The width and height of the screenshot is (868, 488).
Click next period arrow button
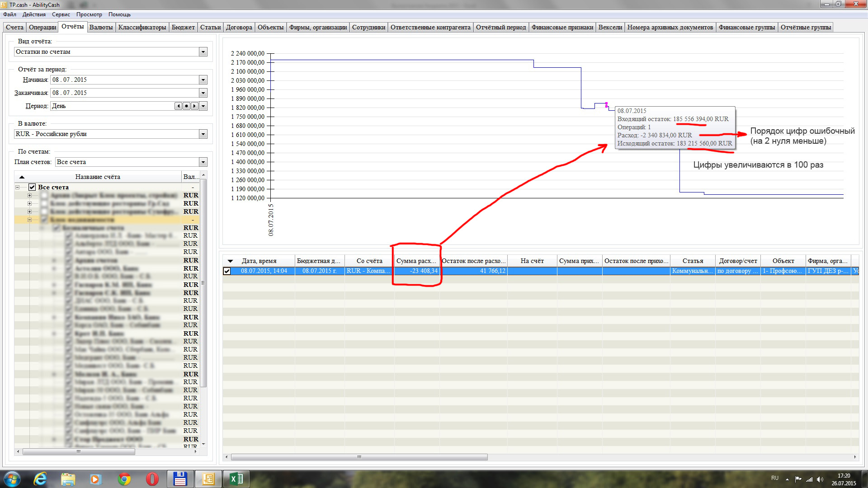[194, 106]
